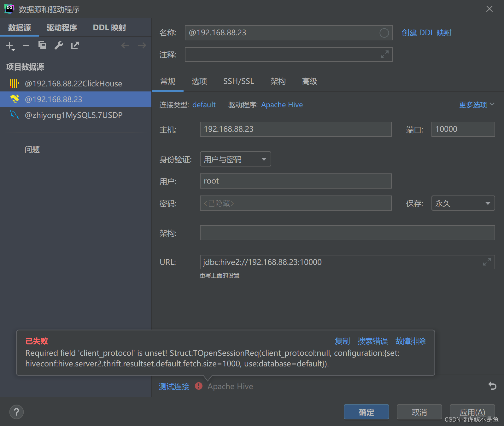Open help with question mark button
This screenshot has height=426, width=504.
(x=16, y=412)
